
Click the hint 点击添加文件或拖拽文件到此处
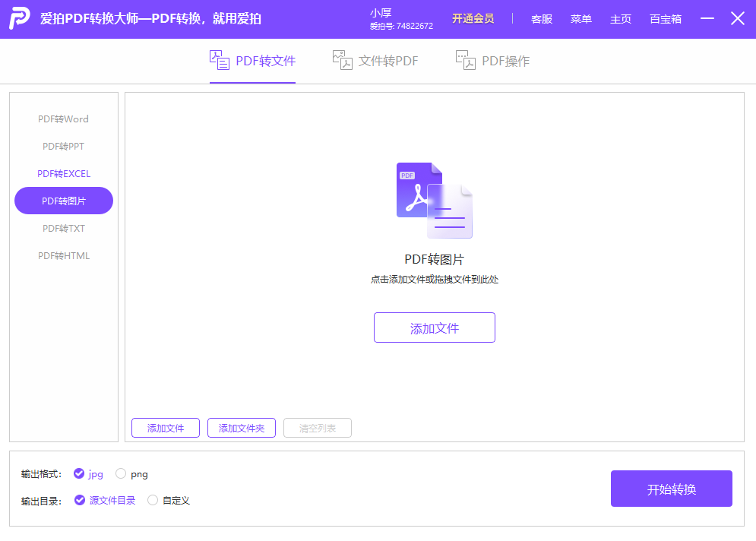click(435, 279)
